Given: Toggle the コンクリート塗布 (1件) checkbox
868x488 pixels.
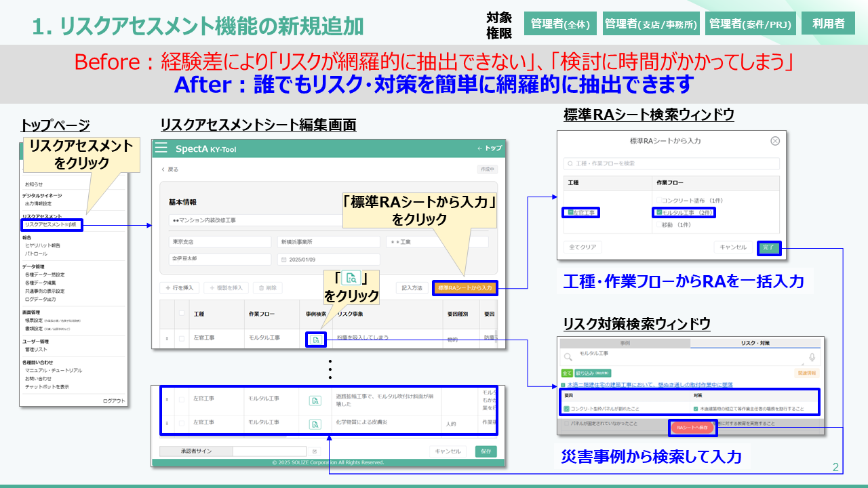Looking at the screenshot, I should pos(659,201).
